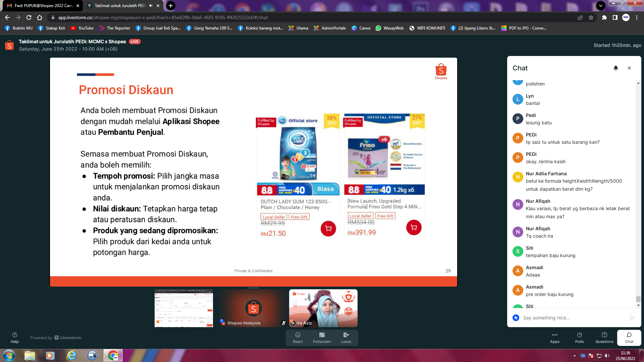The image size is (644, 362).
Task: Click message 'pre order baju kurung'
Action: (550, 294)
